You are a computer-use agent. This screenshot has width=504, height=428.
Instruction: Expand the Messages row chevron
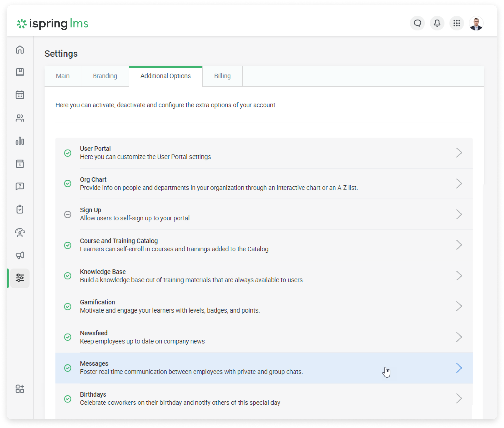click(x=459, y=368)
